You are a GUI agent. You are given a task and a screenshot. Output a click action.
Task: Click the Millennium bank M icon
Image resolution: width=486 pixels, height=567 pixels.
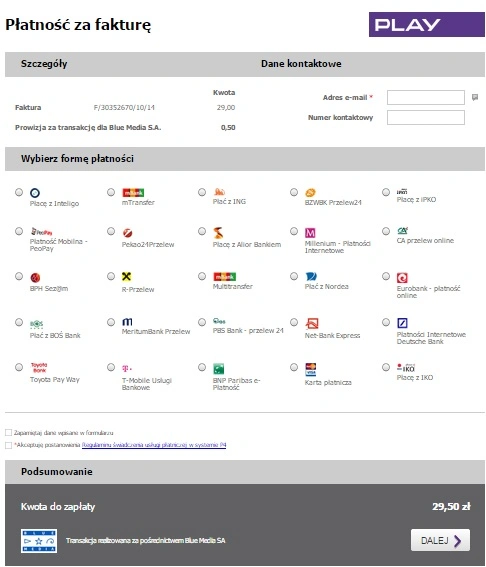click(310, 233)
